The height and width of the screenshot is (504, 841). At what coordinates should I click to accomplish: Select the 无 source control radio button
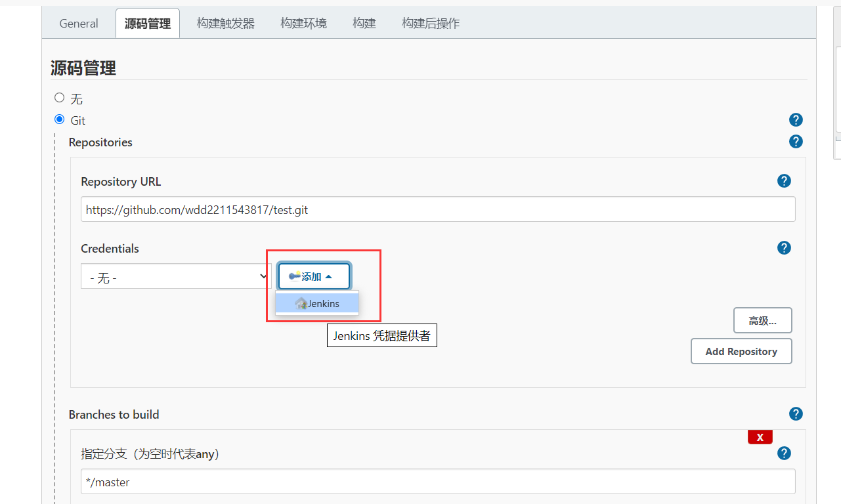(60, 98)
